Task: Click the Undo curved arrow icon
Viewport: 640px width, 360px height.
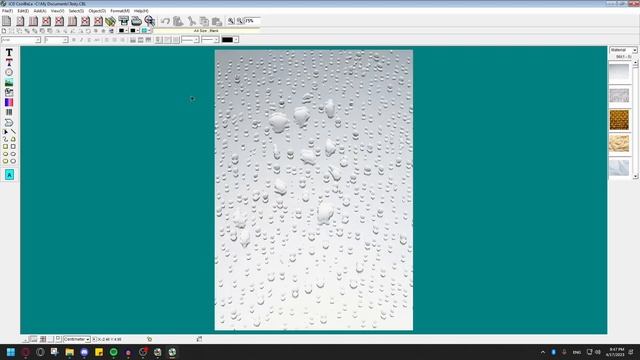Action: 165,21
